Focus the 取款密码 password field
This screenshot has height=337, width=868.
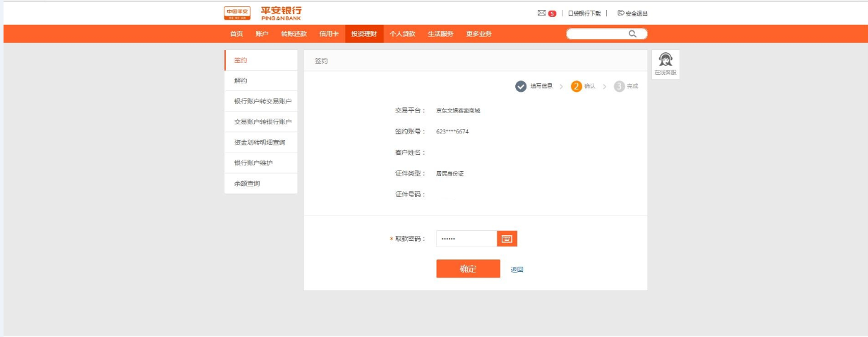coord(466,239)
